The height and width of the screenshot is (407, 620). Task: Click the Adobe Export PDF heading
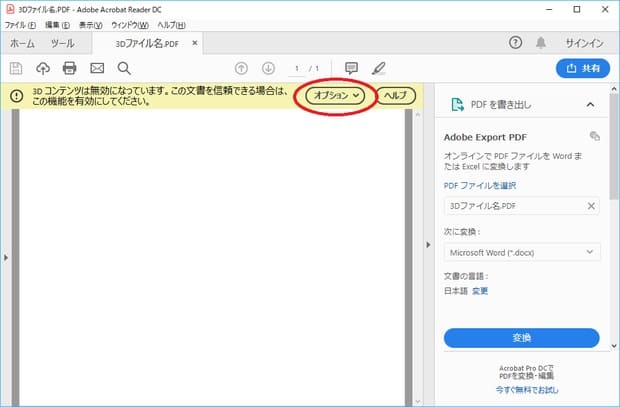click(x=485, y=137)
